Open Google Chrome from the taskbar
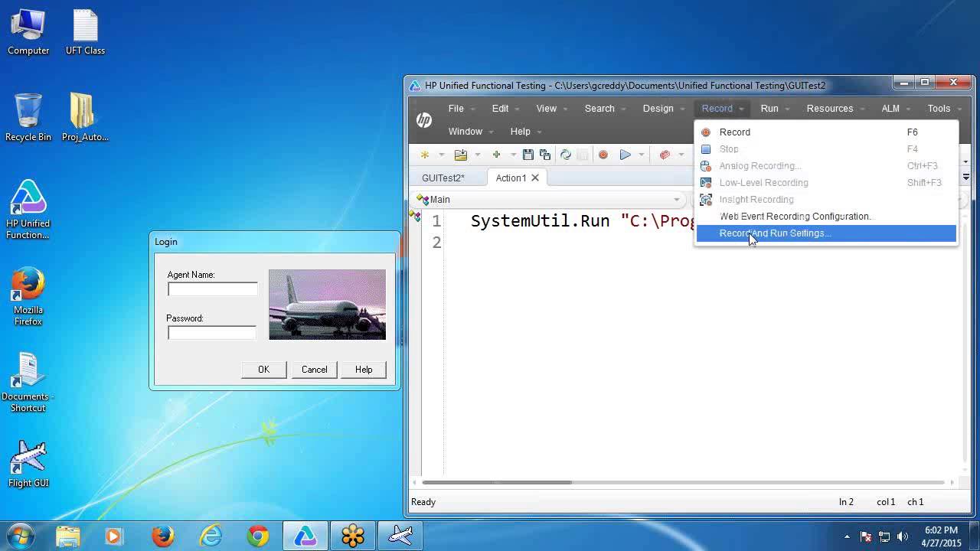The height and width of the screenshot is (551, 980). pos(257,536)
